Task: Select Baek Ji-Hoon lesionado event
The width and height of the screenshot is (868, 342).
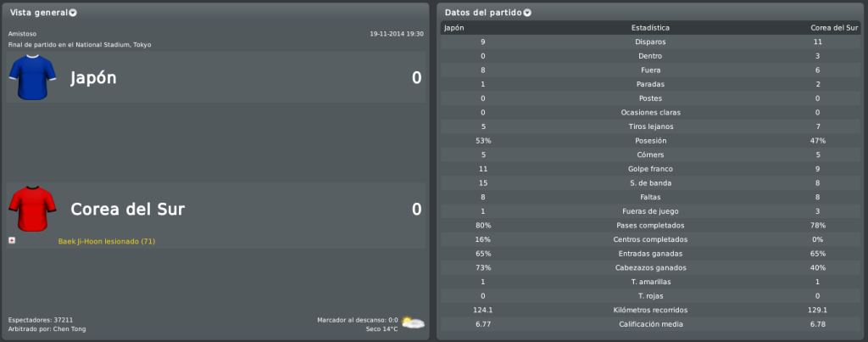Action: (x=107, y=242)
